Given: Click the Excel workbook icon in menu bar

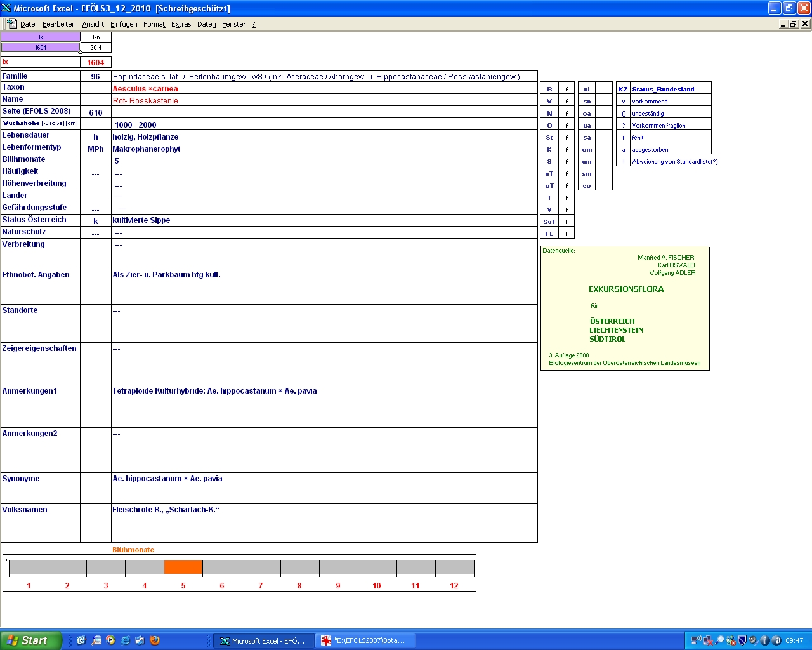Looking at the screenshot, I should (x=11, y=23).
